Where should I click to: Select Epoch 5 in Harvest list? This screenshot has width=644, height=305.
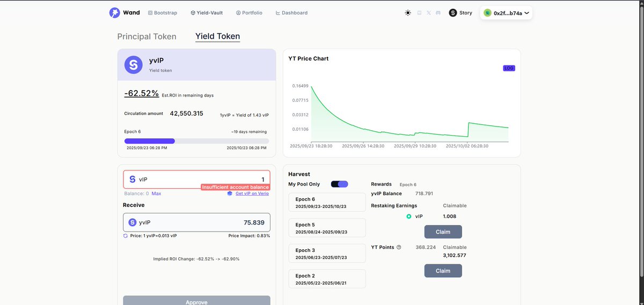(327, 228)
